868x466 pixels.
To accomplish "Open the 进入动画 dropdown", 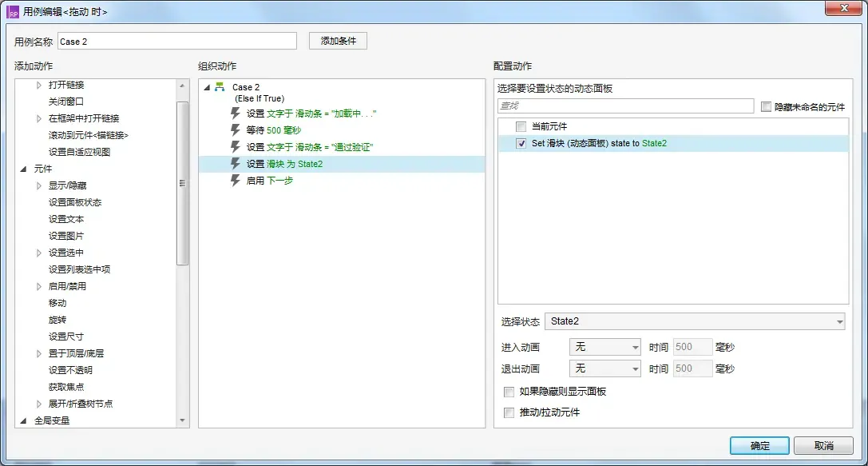I will coord(604,347).
